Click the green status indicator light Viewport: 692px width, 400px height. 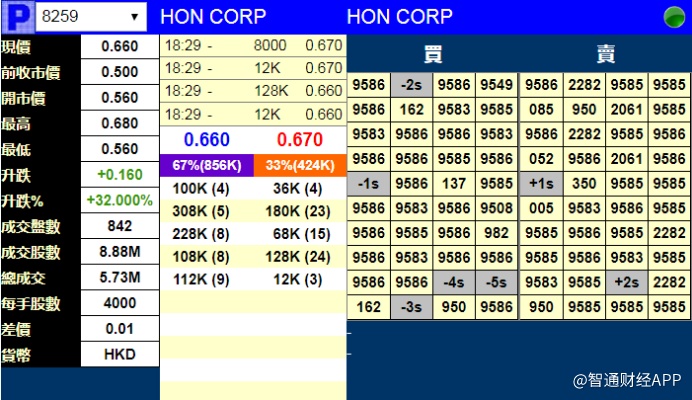pyautogui.click(x=674, y=17)
